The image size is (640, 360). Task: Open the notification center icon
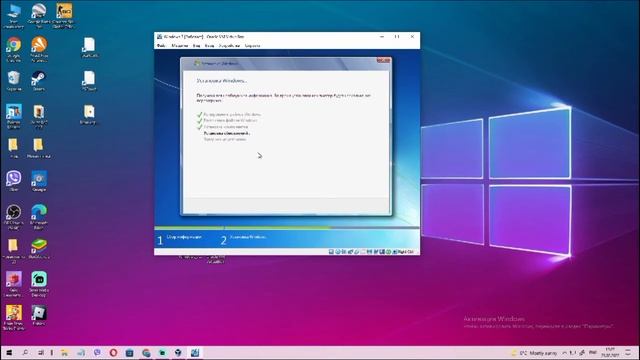coord(628,353)
